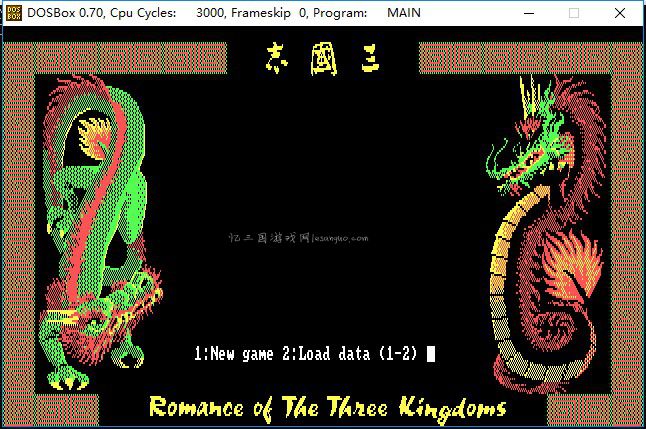646x429 pixels.
Task: Click the '(1-2)' prompt text
Action: click(x=398, y=354)
